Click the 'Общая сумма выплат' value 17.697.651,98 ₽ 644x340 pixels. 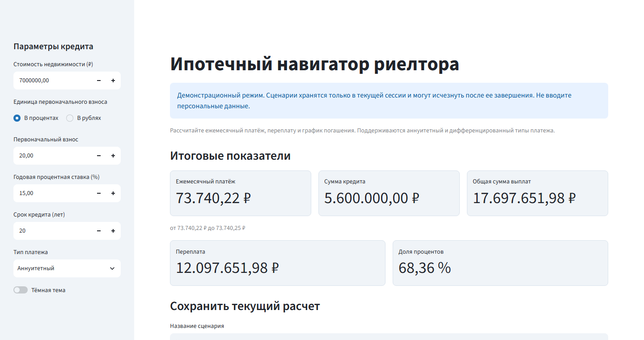524,198
